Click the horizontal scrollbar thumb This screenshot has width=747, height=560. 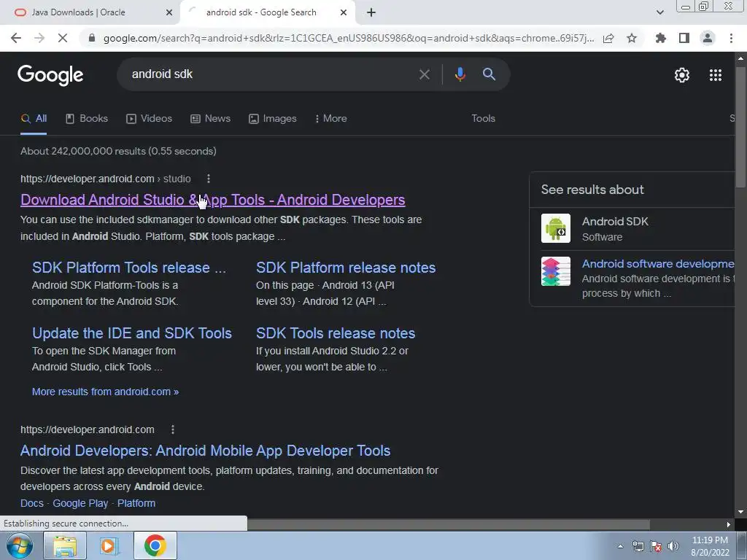pyautogui.click(x=448, y=525)
